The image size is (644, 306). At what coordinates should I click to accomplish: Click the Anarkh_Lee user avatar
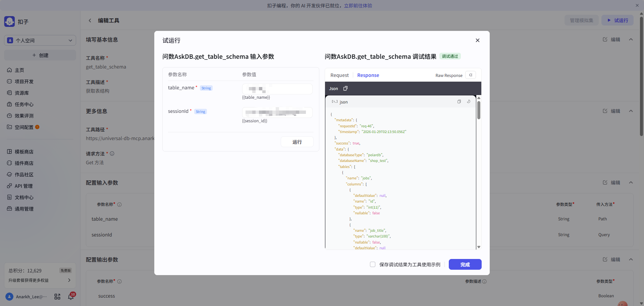tap(9, 297)
